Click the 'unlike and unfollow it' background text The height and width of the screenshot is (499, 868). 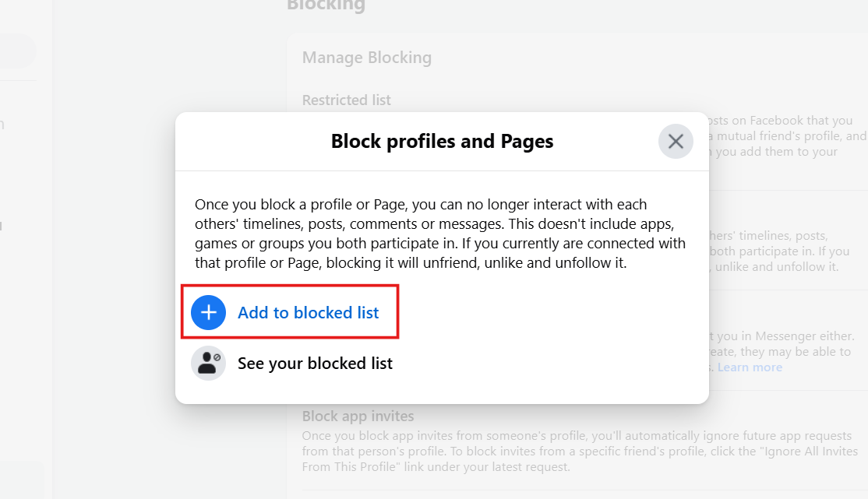[x=779, y=267]
